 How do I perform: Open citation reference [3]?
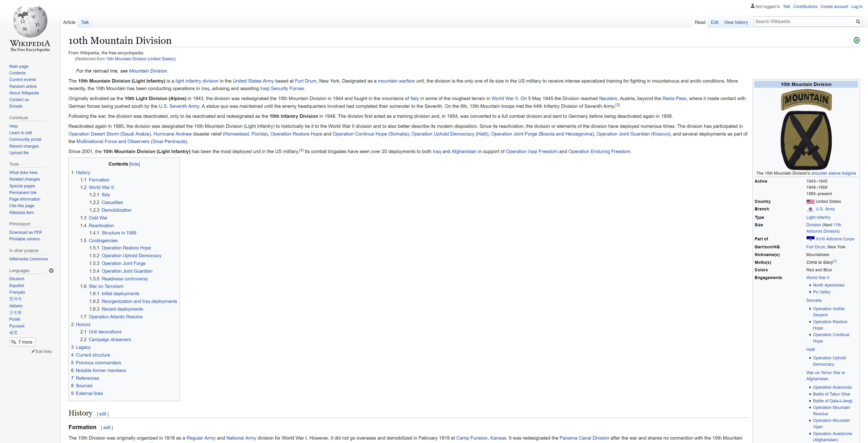coord(617,105)
